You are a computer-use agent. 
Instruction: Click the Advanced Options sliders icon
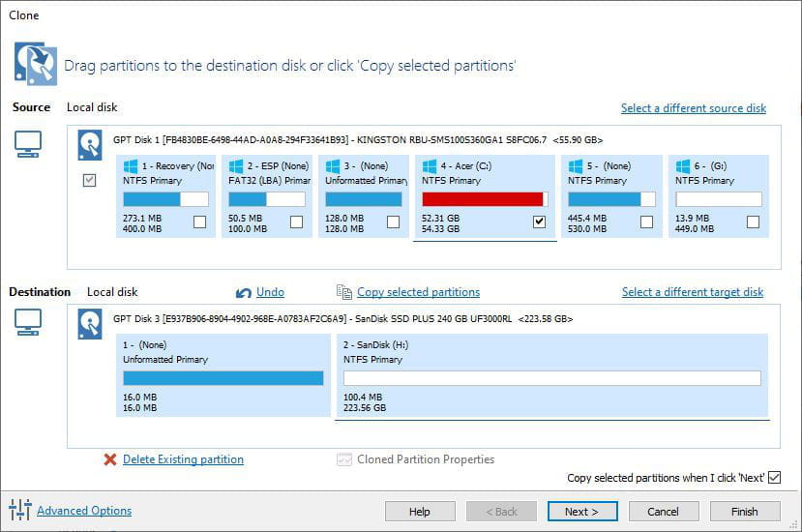click(20, 510)
